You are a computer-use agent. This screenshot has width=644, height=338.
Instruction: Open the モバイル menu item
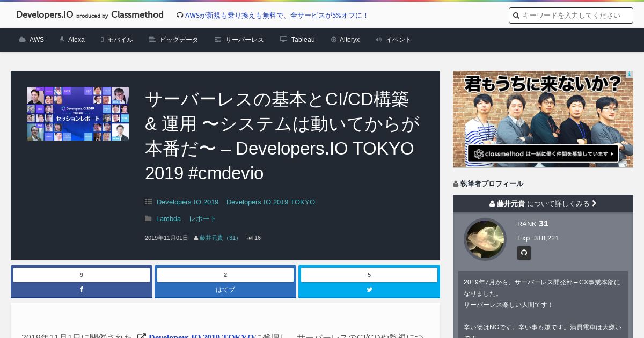point(116,40)
